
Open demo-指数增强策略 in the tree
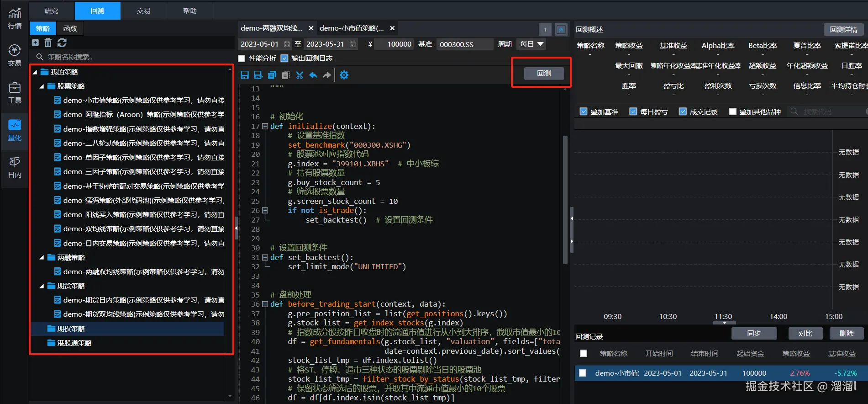click(140, 129)
